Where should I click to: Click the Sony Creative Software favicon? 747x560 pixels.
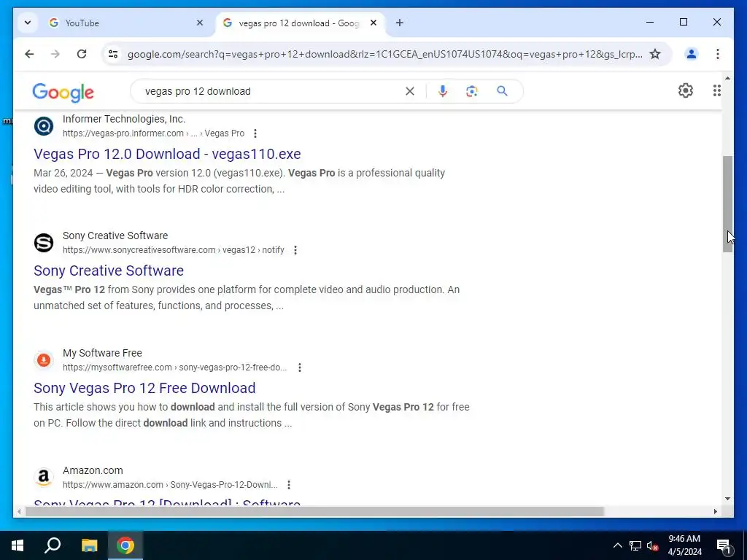coord(43,243)
